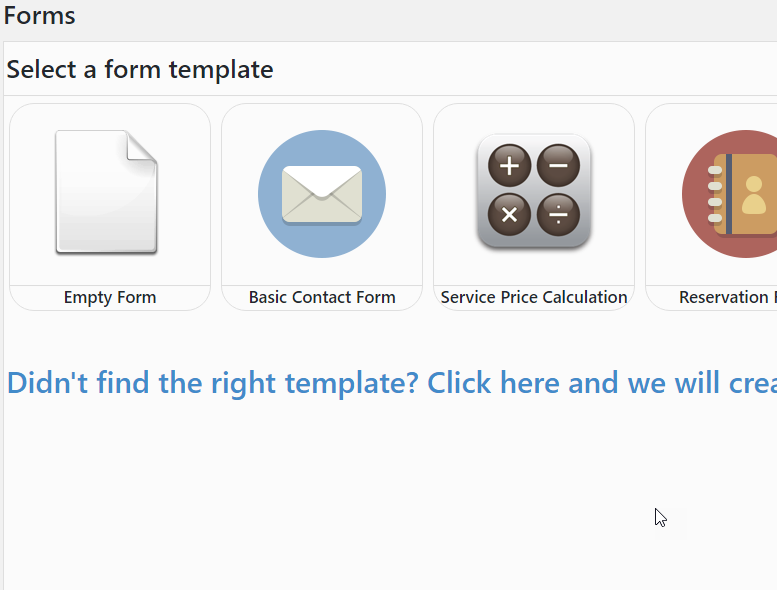Viewport: 777px width, 590px height.
Task: Click the plus key on the calculator icon
Action: (x=510, y=166)
